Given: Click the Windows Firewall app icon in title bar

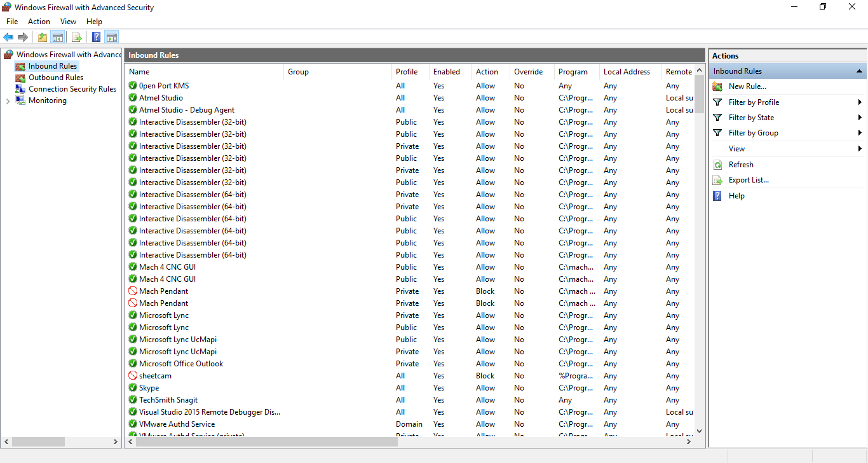Looking at the screenshot, I should pos(7,7).
